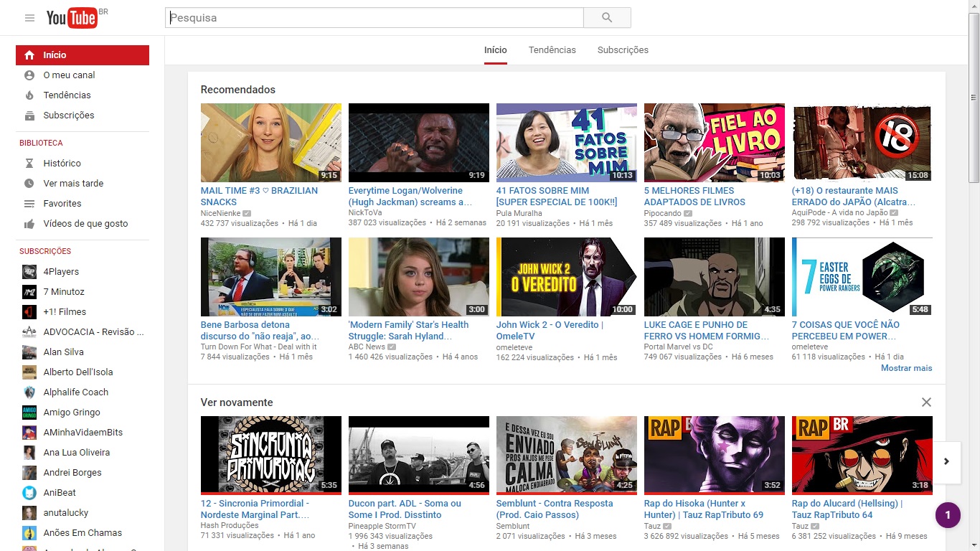Click the Favorites playlist icon
The width and height of the screenshot is (980, 551).
coord(29,204)
